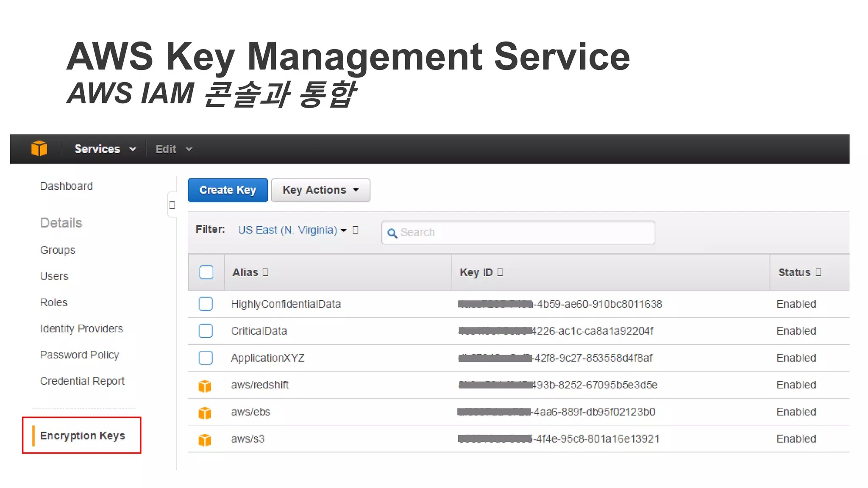Expand the Key Actions dropdown

point(320,190)
